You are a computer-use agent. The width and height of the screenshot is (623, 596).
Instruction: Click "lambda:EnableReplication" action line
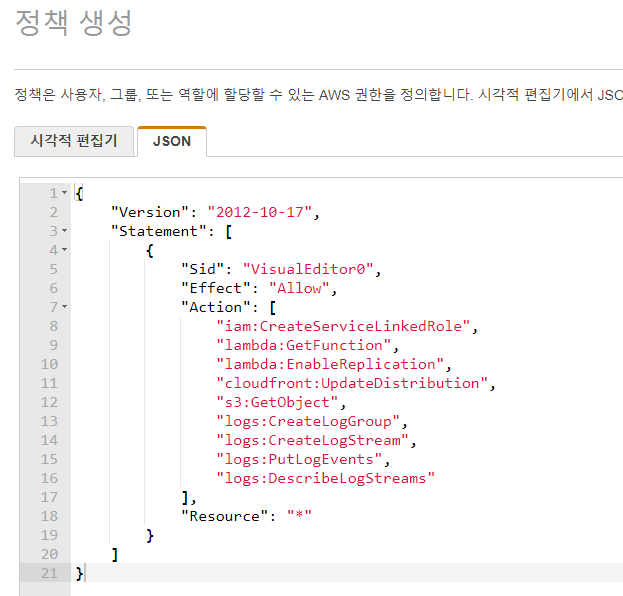[330, 364]
